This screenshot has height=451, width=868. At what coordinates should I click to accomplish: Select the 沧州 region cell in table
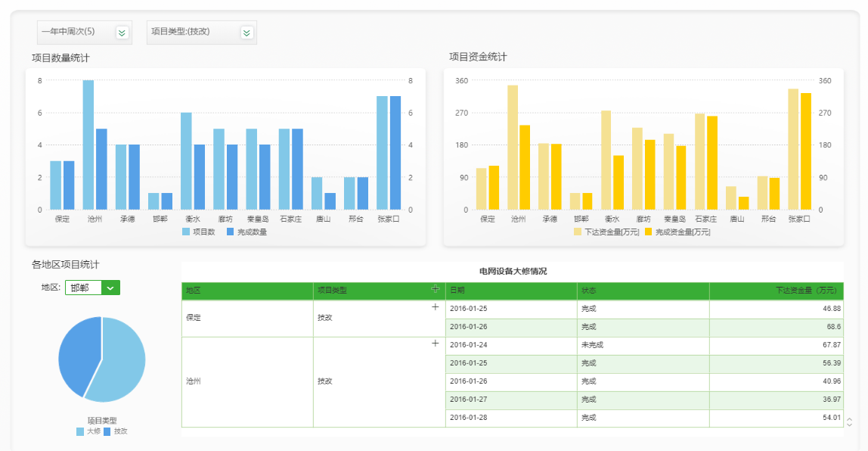pos(247,381)
